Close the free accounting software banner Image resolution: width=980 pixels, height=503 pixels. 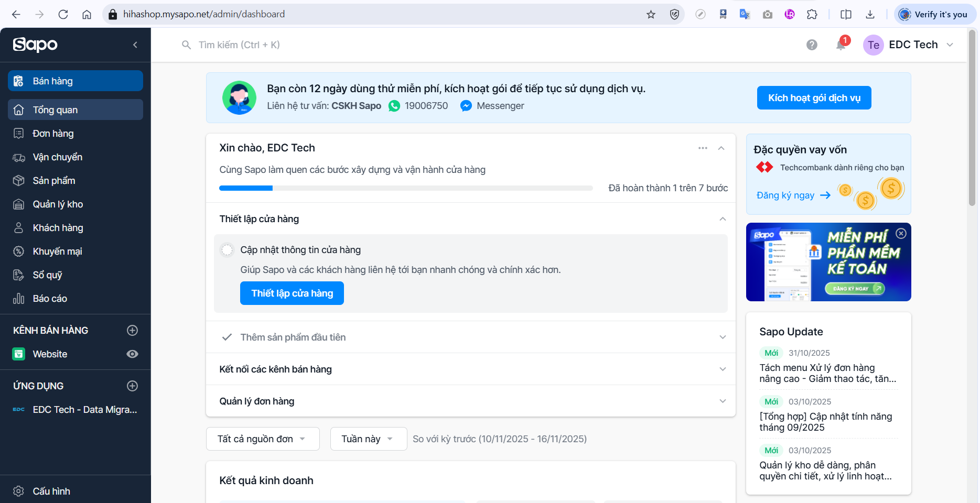pyautogui.click(x=901, y=234)
